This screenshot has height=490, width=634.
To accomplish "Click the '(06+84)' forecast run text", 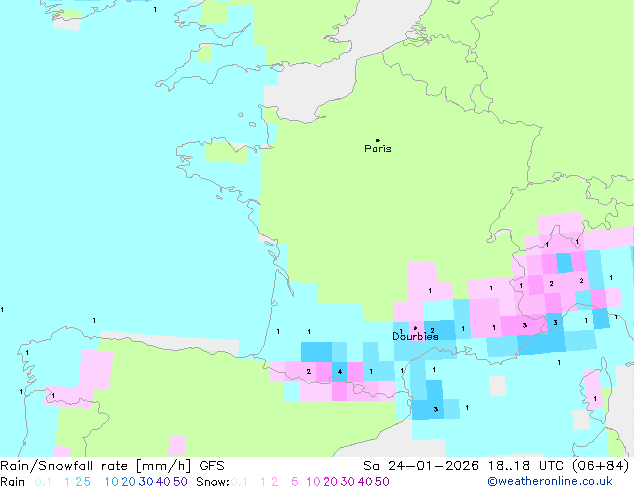I will coord(601,466).
